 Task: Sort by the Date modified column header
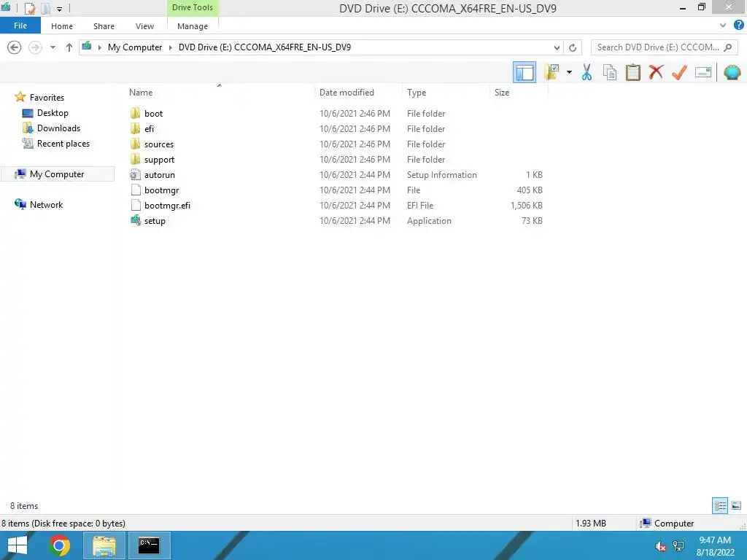(347, 93)
